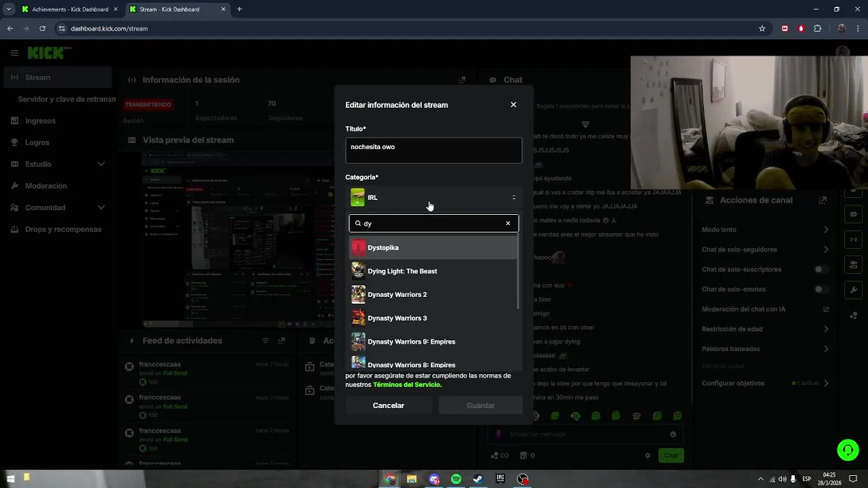Image resolution: width=868 pixels, height=488 pixels.
Task: Select Dynasty Warriors 8: Empires entry
Action: (x=433, y=363)
